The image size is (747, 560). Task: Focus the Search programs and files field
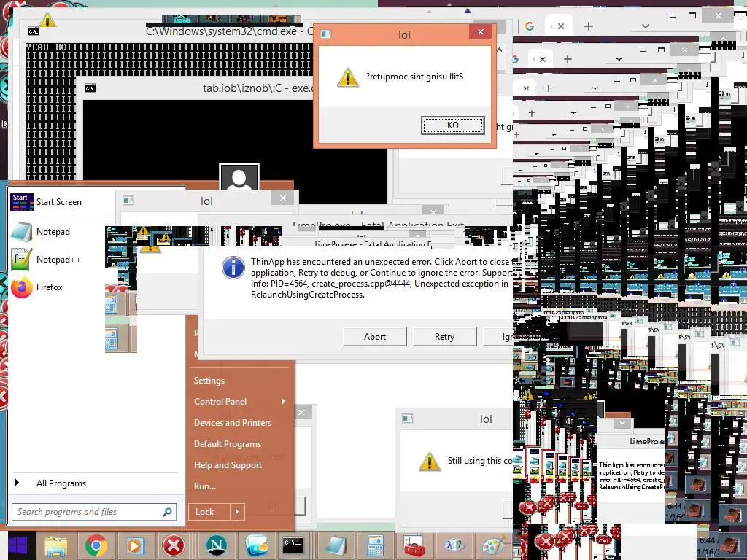point(94,512)
